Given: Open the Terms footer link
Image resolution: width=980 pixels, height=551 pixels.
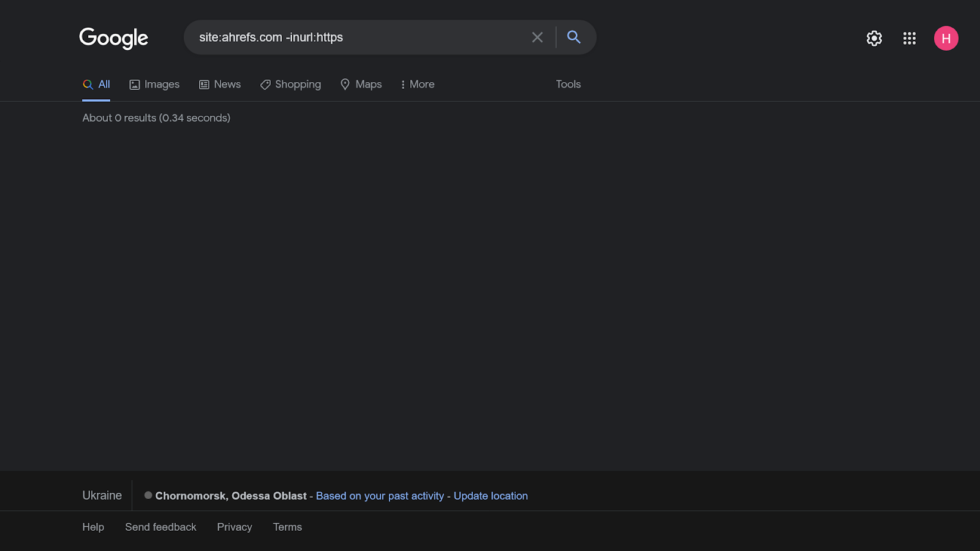Looking at the screenshot, I should point(287,527).
